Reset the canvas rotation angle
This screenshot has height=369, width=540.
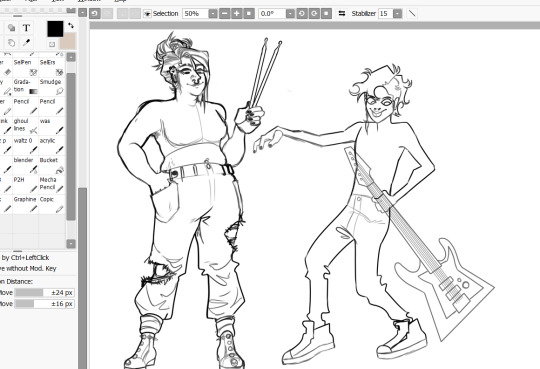coord(326,13)
